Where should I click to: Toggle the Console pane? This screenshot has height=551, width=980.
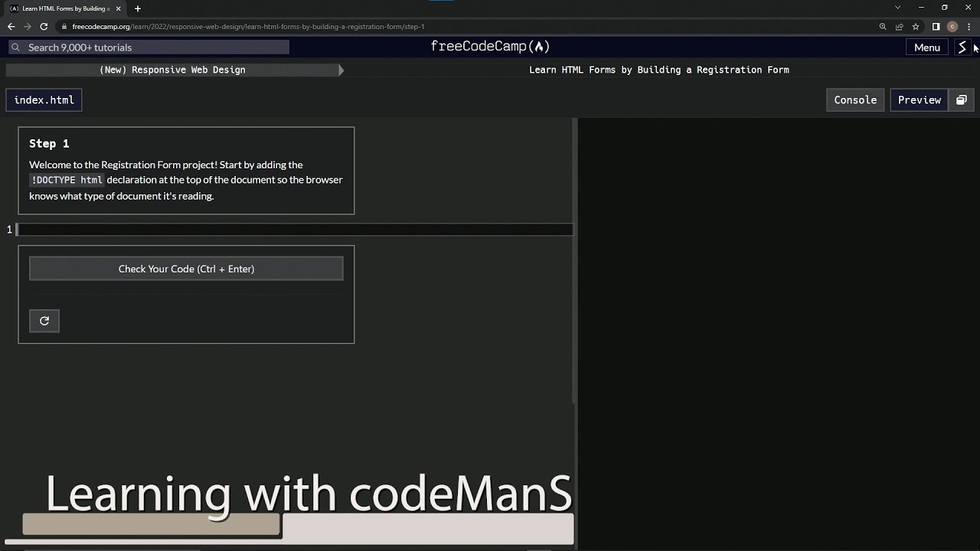(x=855, y=100)
